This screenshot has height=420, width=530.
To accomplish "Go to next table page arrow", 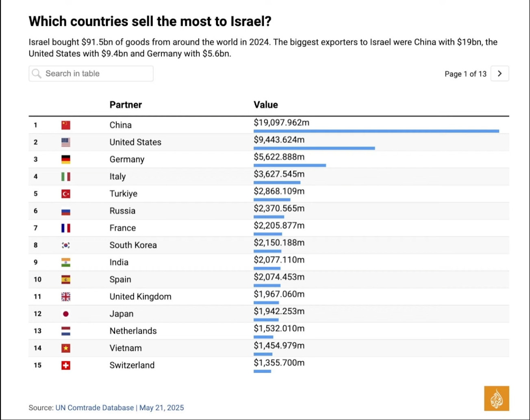I will [500, 74].
